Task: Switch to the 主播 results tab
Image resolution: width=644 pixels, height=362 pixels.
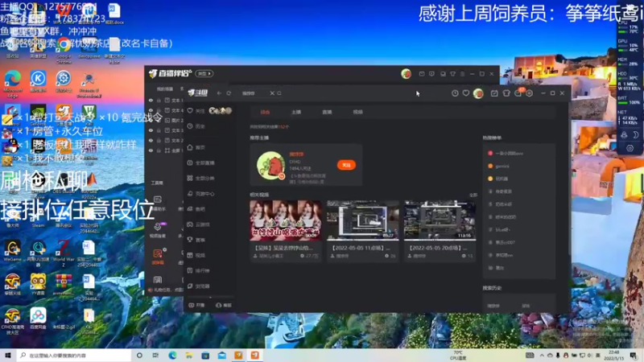Action: tap(296, 112)
